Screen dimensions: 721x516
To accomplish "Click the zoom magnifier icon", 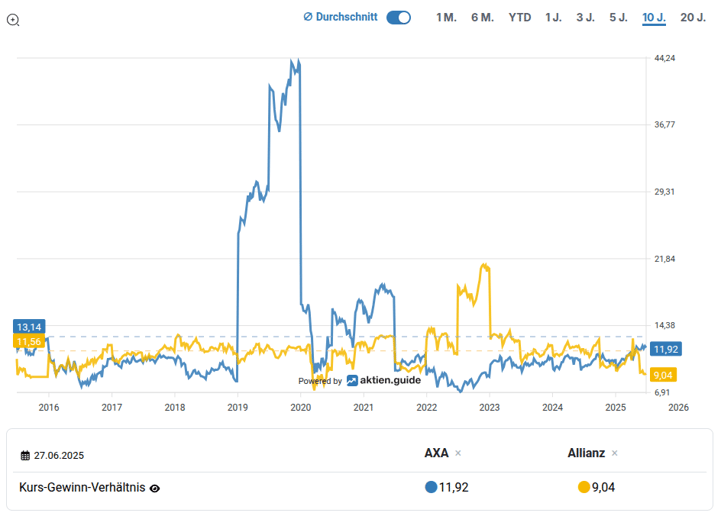I will [13, 20].
